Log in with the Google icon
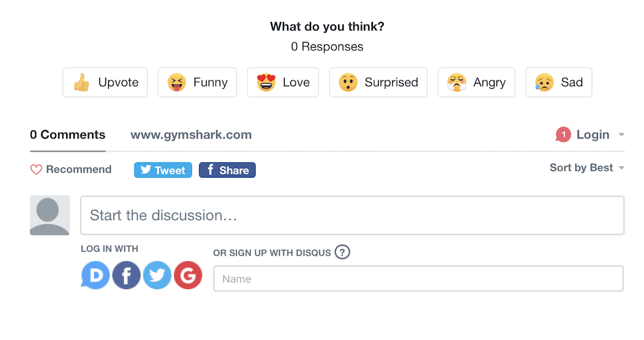The height and width of the screenshot is (340, 644). coord(188,276)
